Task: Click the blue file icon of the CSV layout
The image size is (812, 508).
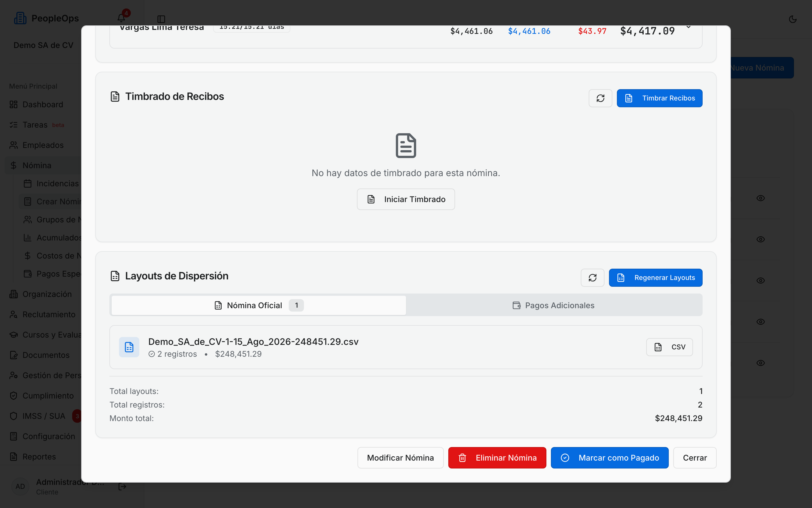Action: click(129, 347)
